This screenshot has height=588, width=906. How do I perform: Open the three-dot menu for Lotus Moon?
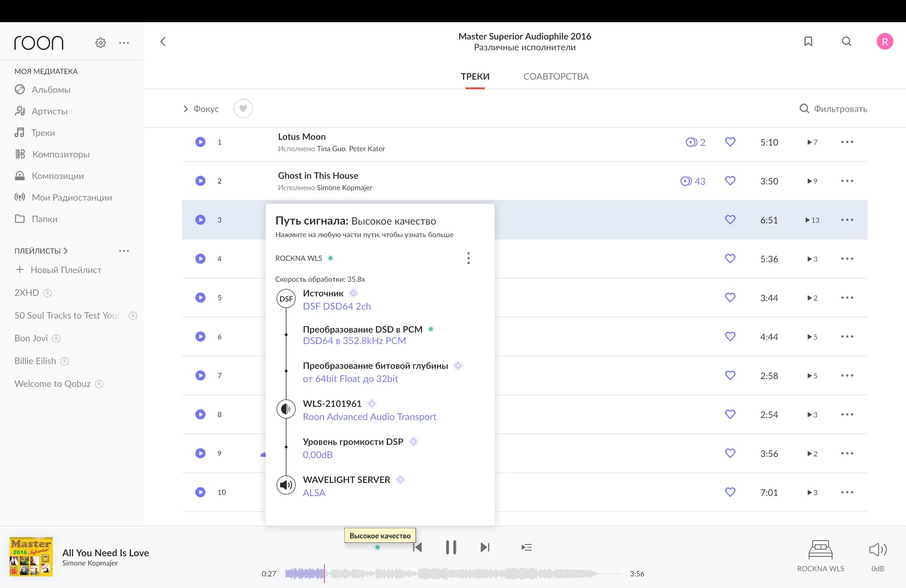[847, 142]
